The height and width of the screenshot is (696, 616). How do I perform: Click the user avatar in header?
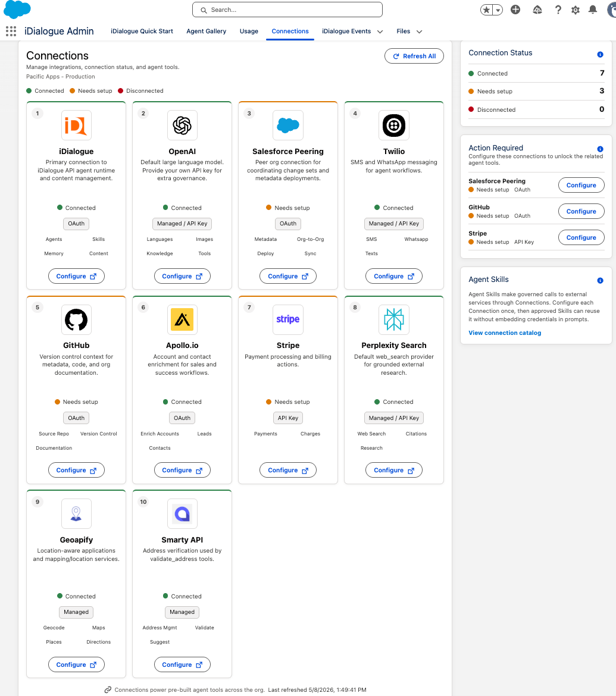(x=612, y=10)
